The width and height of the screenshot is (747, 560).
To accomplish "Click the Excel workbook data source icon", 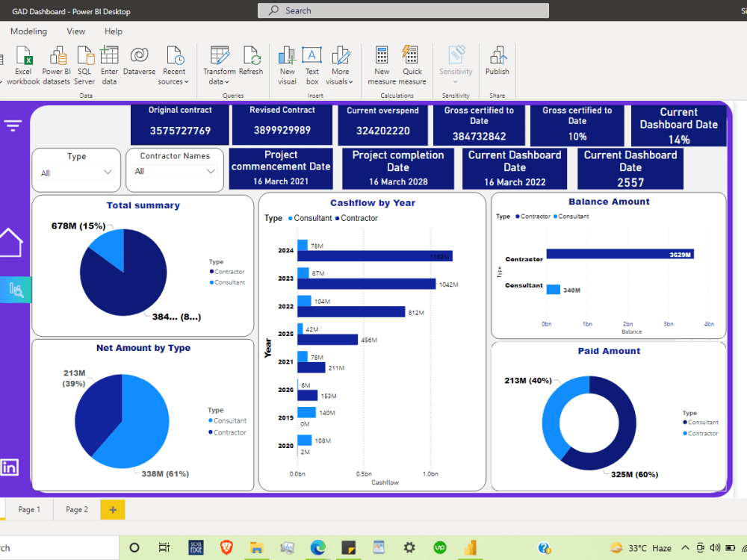I will (23, 66).
